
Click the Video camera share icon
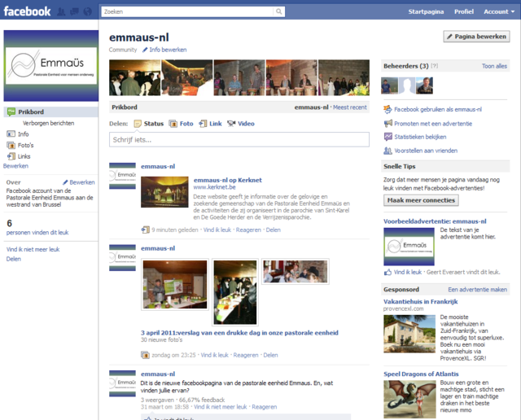click(231, 124)
